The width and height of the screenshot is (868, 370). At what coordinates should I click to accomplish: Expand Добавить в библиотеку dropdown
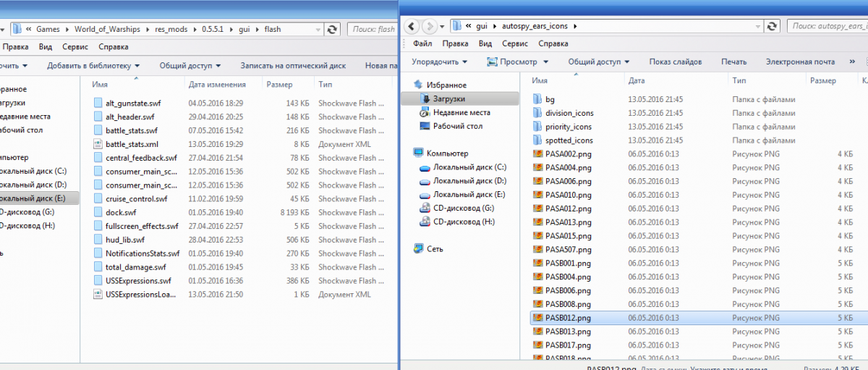[x=137, y=66]
